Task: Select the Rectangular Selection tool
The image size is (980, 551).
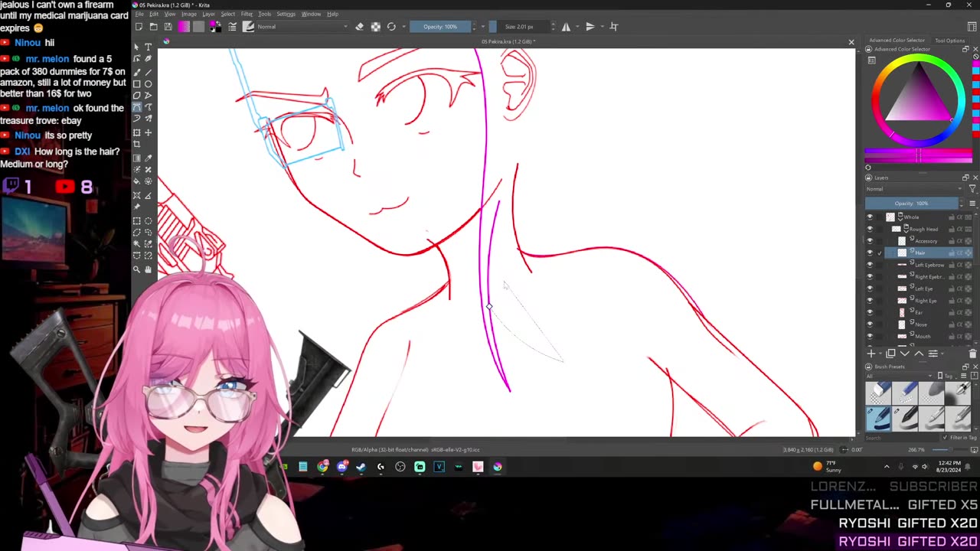Action: click(137, 220)
